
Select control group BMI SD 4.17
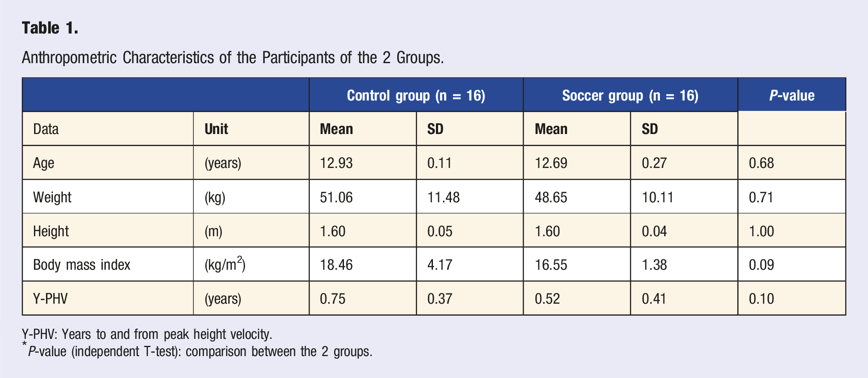tap(439, 265)
